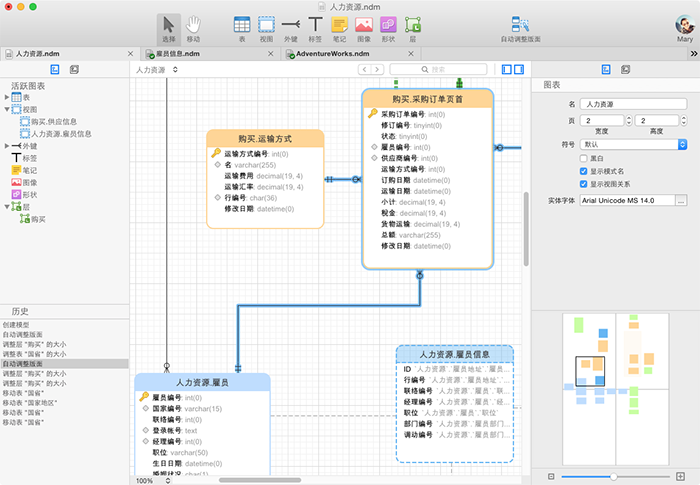Toggle the 显示模式名 checkbox
Viewport: 700px width, 485px height.
click(x=583, y=171)
